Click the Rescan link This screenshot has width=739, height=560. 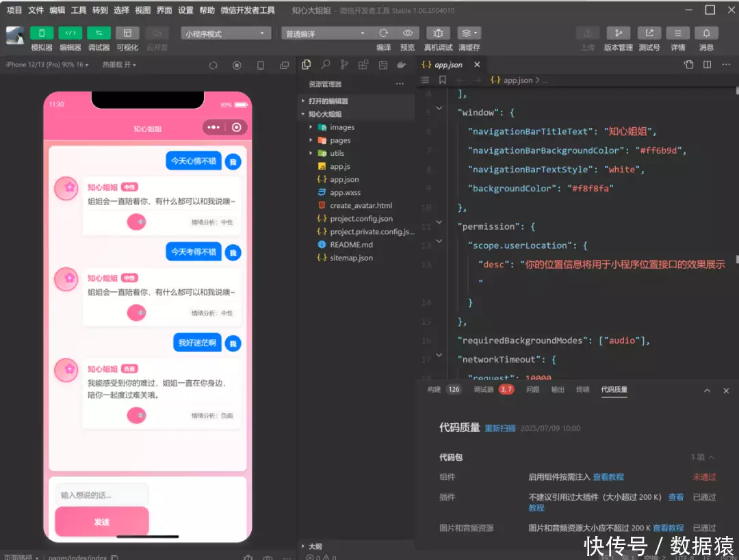[500, 428]
